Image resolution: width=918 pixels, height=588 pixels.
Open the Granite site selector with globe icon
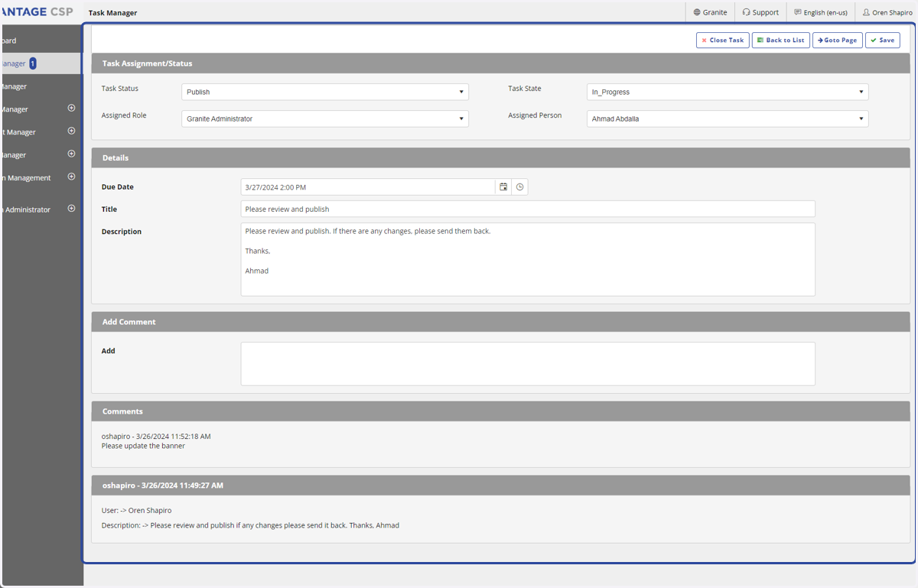pyautogui.click(x=710, y=12)
